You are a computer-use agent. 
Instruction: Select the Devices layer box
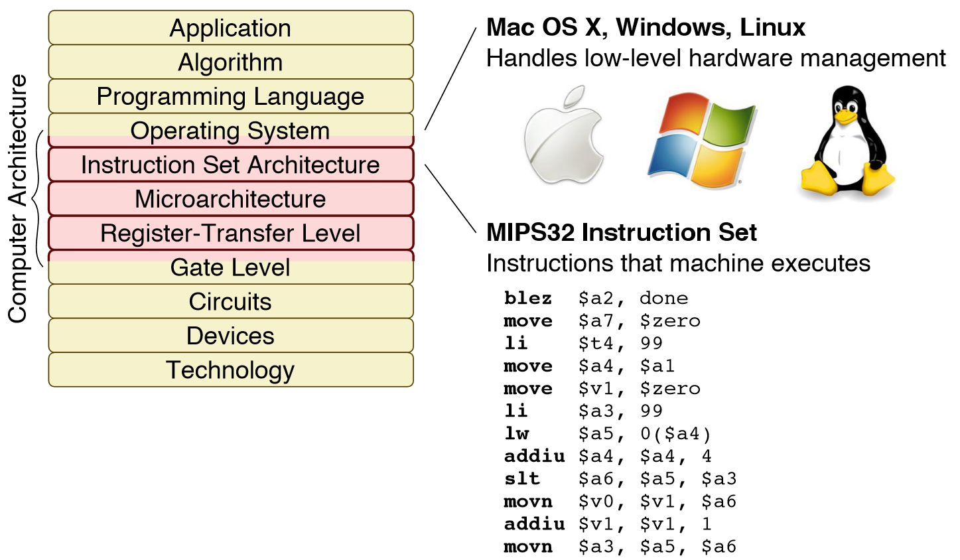click(231, 336)
